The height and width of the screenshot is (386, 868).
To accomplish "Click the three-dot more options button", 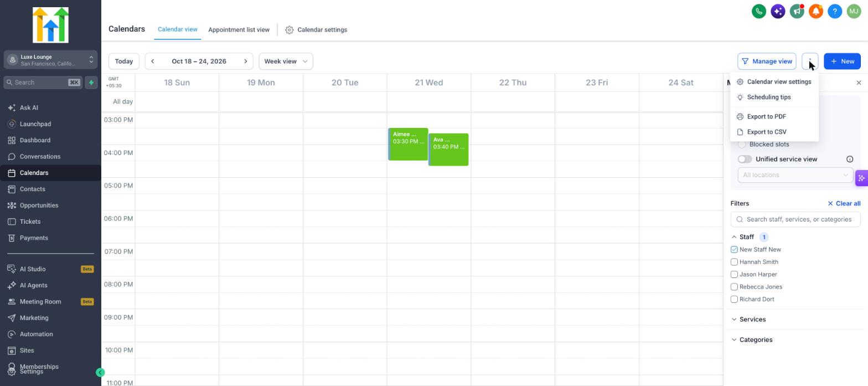I will click(x=810, y=61).
